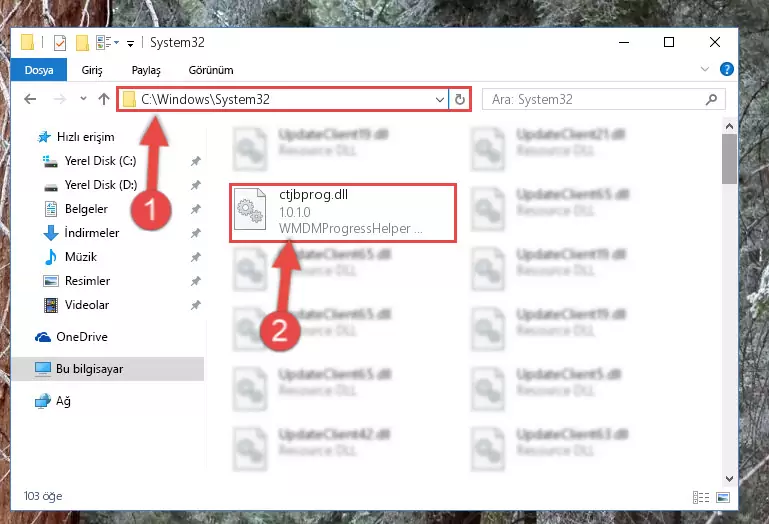Screen dimensions: 769x524
Task: Open İndirmeler in the sidebar
Action: 81,233
